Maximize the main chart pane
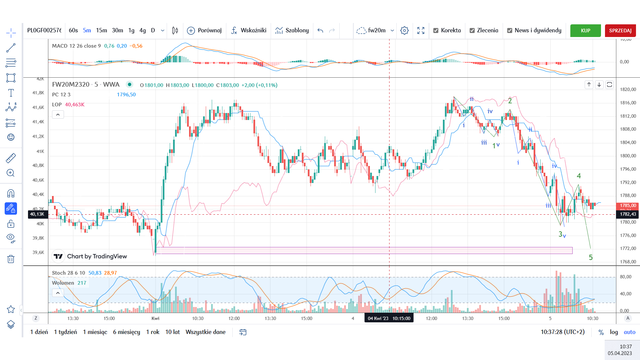The width and height of the screenshot is (640, 360). pyautogui.click(x=609, y=84)
